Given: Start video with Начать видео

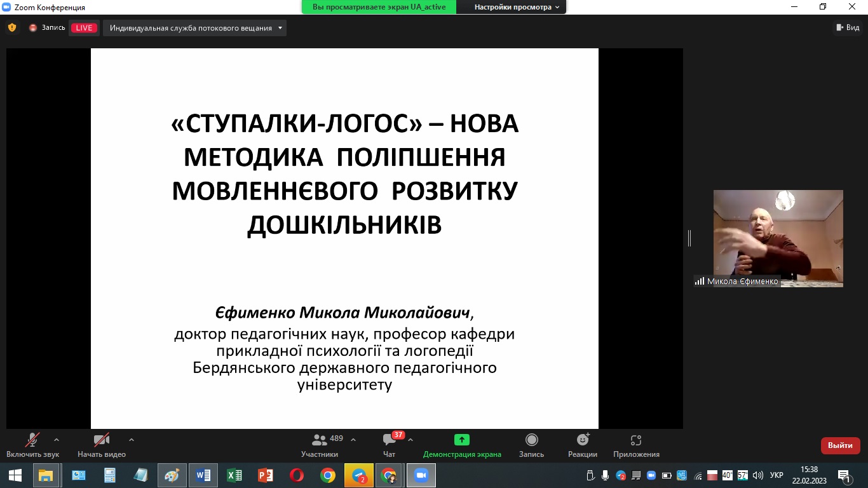Looking at the screenshot, I should (x=100, y=444).
